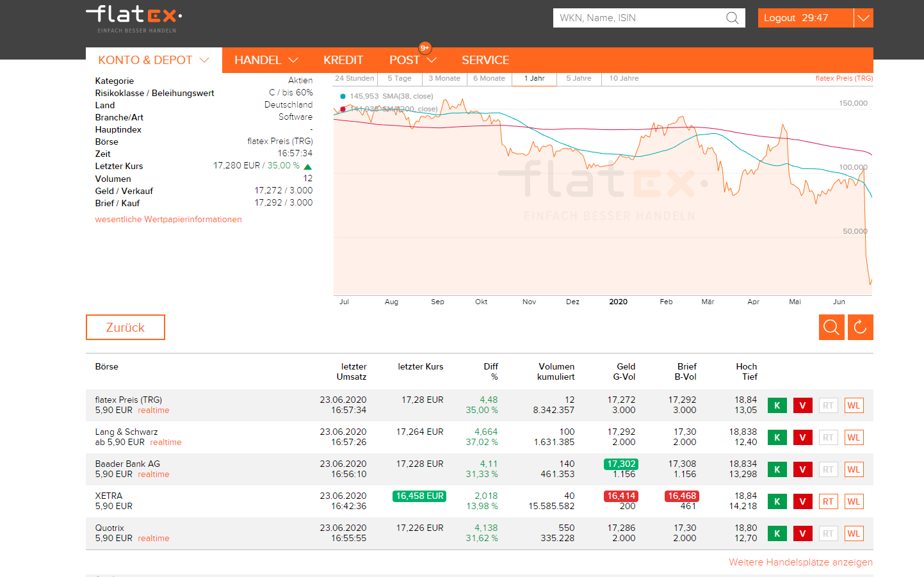924x577 pixels.
Task: Click the orange refresh button below the chart
Action: [x=860, y=327]
